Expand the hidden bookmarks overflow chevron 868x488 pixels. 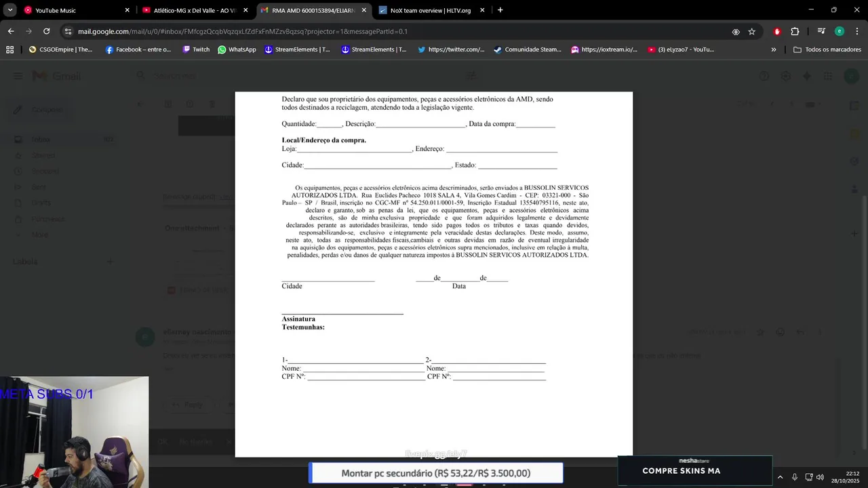click(x=774, y=49)
